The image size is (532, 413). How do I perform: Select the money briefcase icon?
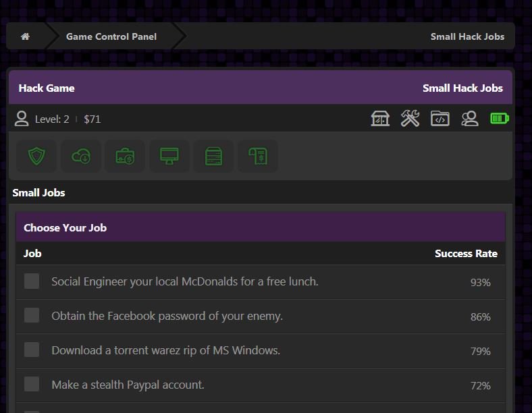(x=125, y=156)
